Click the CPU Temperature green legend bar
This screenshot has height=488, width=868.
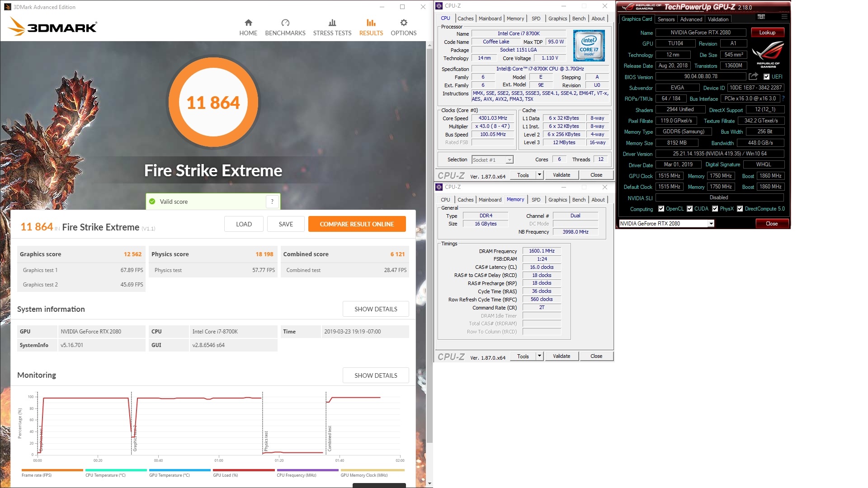click(116, 470)
